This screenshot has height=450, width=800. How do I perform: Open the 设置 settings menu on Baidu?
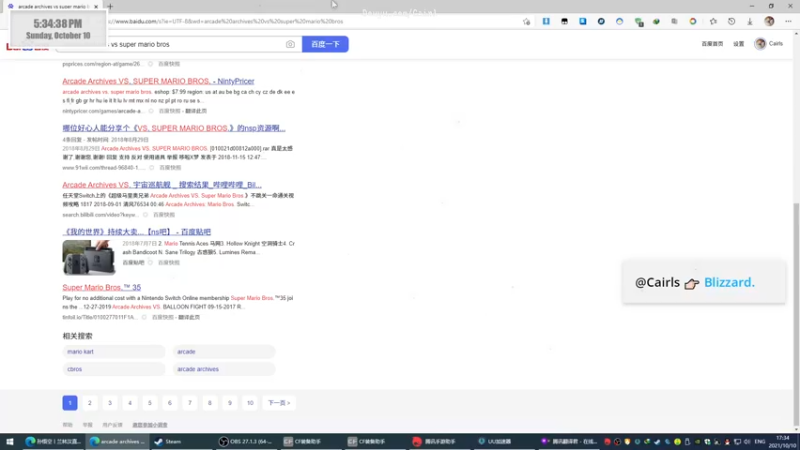coord(739,44)
